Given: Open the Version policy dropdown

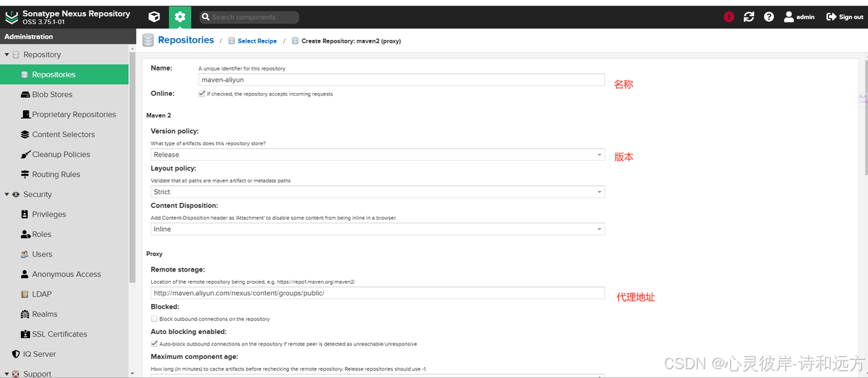Looking at the screenshot, I should coord(378,155).
